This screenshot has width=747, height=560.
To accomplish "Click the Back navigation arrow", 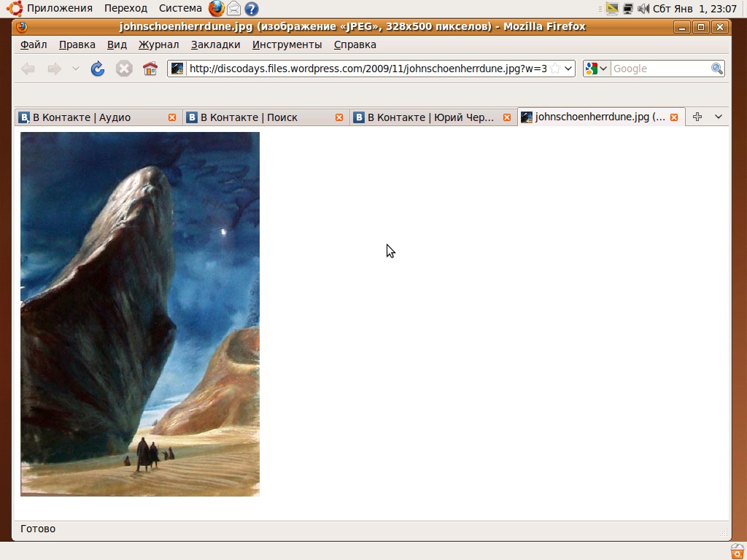I will click(28, 69).
